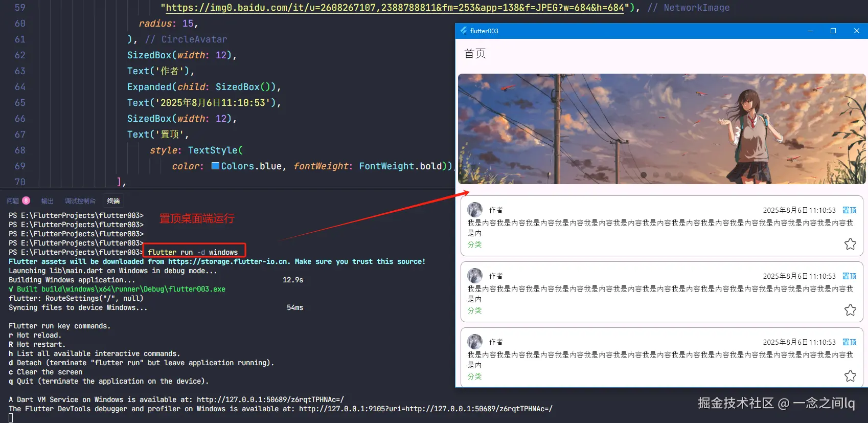Click the 首页 title in the app bar
The height and width of the screenshot is (423, 868).
475,54
